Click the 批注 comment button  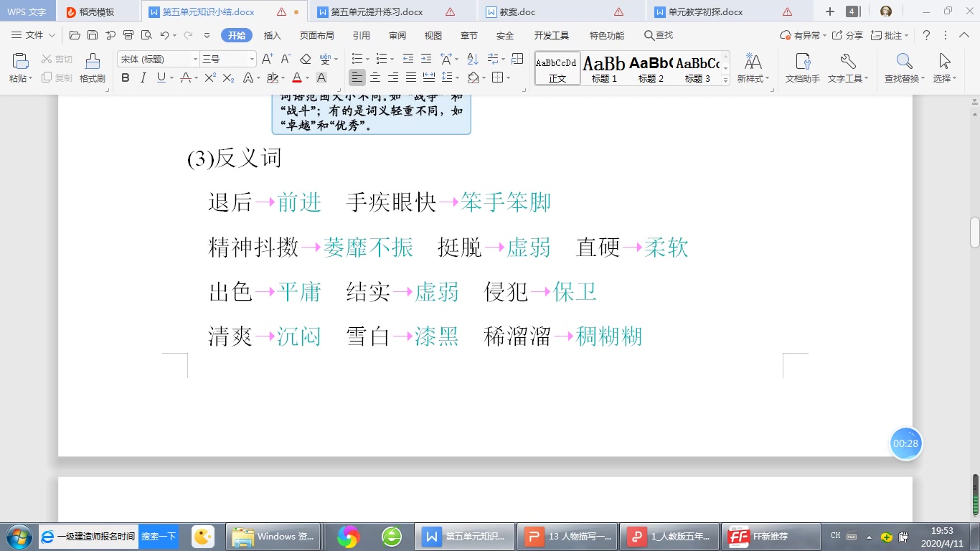(890, 35)
